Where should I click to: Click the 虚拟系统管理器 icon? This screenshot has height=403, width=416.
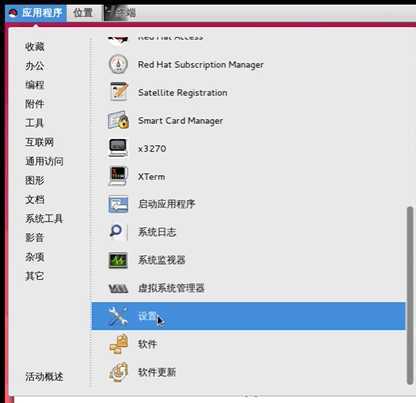pyautogui.click(x=118, y=288)
